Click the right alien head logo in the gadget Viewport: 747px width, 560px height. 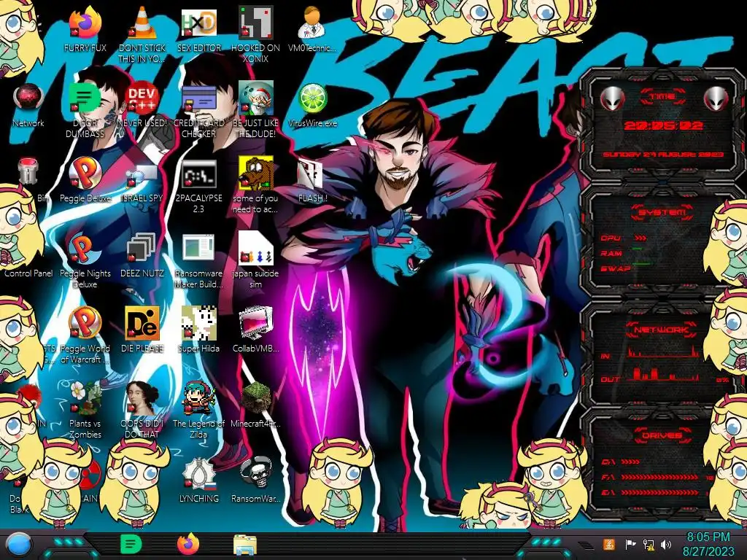click(716, 98)
